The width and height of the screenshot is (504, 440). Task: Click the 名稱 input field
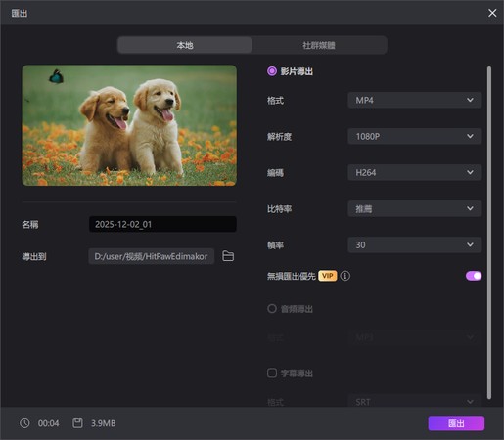point(162,224)
